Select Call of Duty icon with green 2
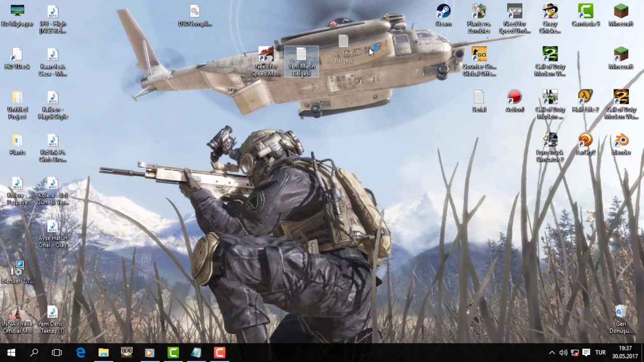 pyautogui.click(x=550, y=62)
